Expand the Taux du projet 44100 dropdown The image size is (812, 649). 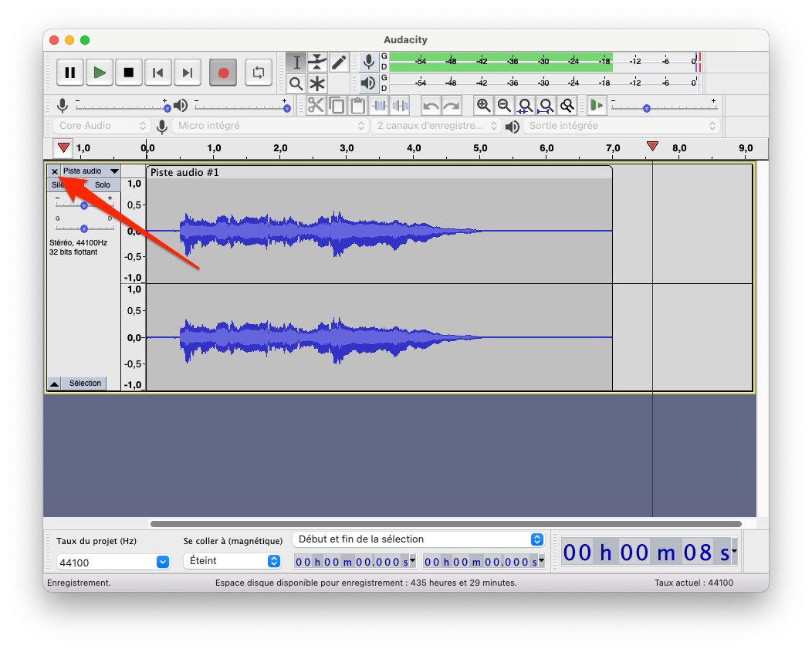point(163,562)
